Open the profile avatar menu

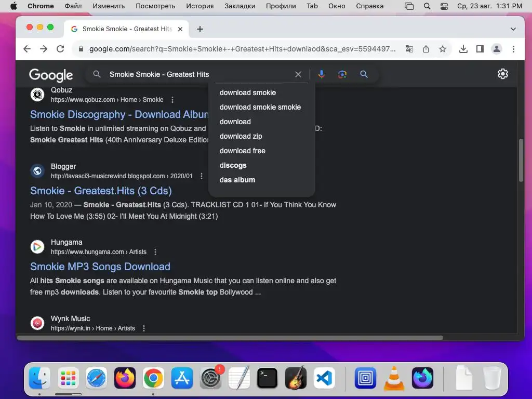(496, 49)
